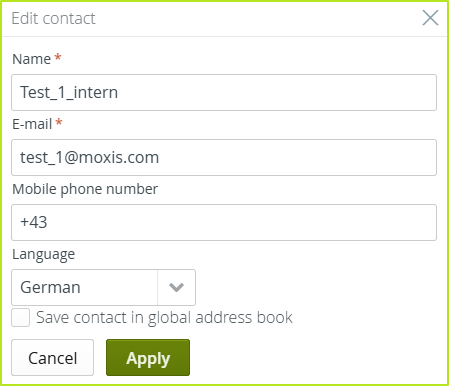Enable the Save contact in global address book checkbox
The height and width of the screenshot is (386, 449).
(x=21, y=317)
